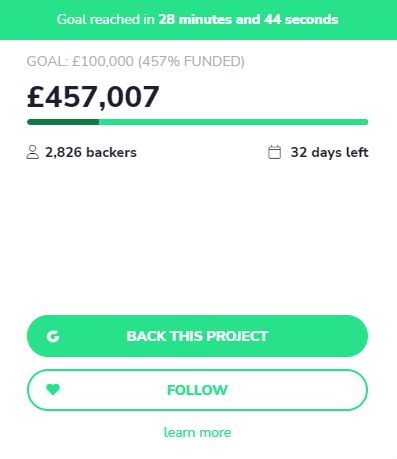Viewport: 397px width, 459px height.
Task: Follow this campaign
Action: pos(197,390)
